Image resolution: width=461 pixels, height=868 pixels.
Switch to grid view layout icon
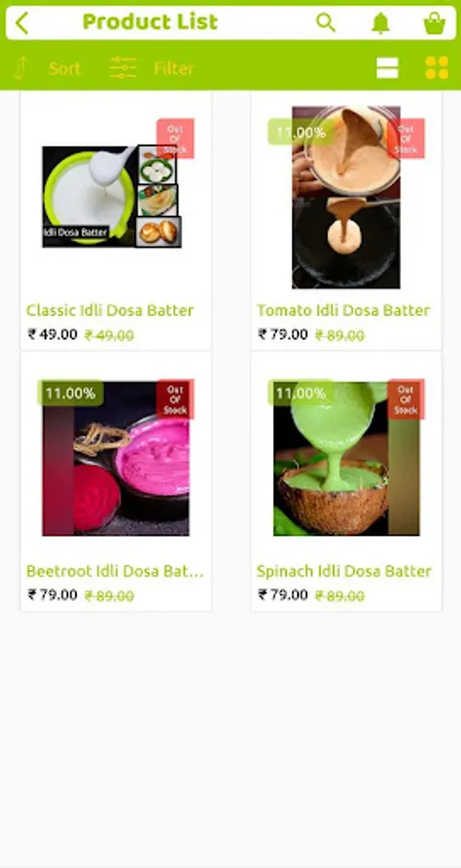[437, 68]
